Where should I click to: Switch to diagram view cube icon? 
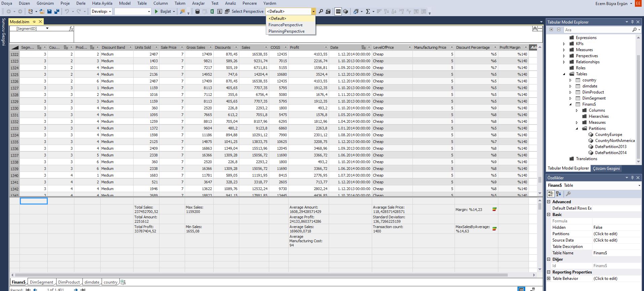(346, 11)
